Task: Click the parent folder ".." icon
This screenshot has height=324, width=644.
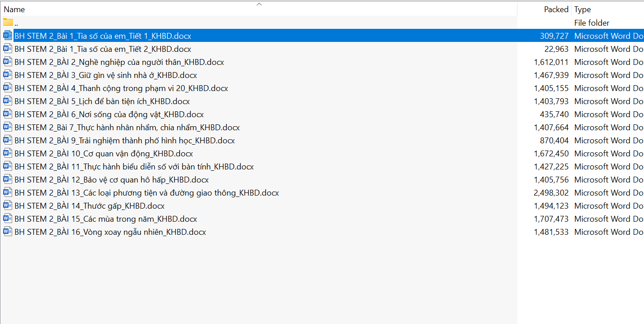Action: click(x=8, y=23)
